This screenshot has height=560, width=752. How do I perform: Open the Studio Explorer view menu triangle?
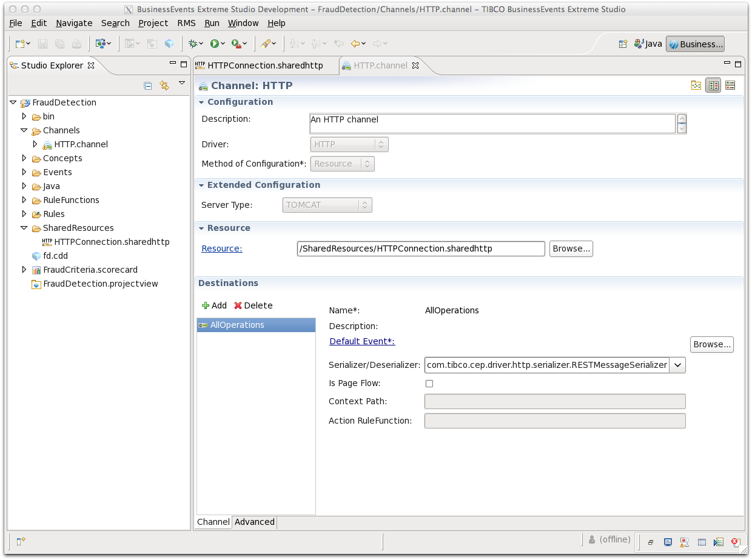pos(182,83)
